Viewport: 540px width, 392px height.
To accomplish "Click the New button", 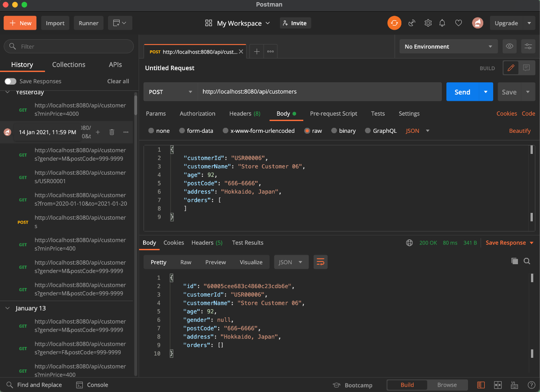I will coord(20,23).
